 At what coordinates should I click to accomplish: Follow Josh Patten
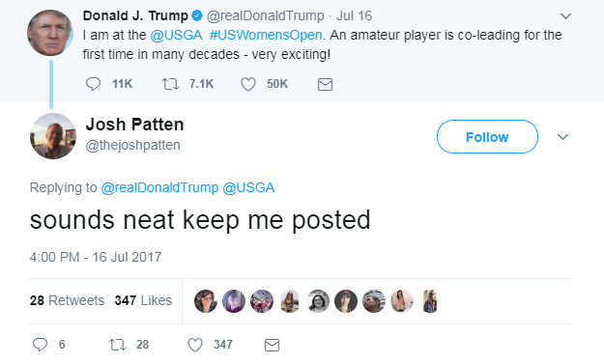tap(487, 136)
